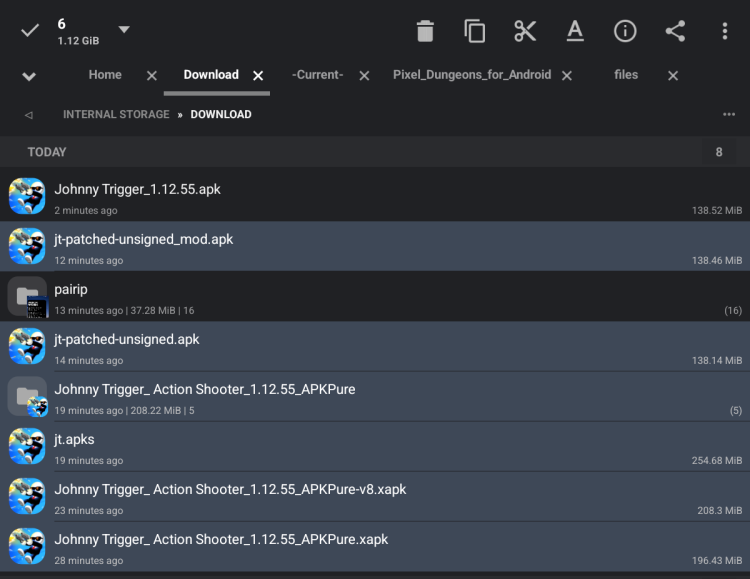750x579 pixels.
Task: Click the 208.3 MiB size value
Action: click(720, 511)
